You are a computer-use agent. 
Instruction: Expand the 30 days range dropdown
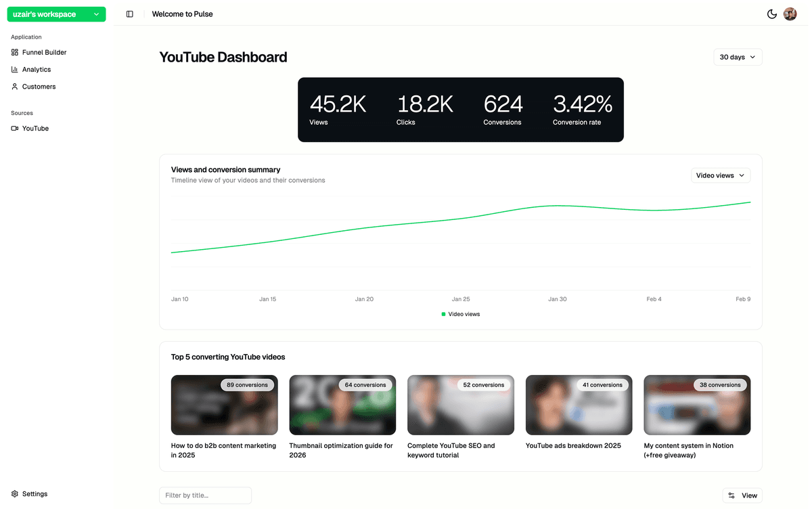tap(738, 58)
